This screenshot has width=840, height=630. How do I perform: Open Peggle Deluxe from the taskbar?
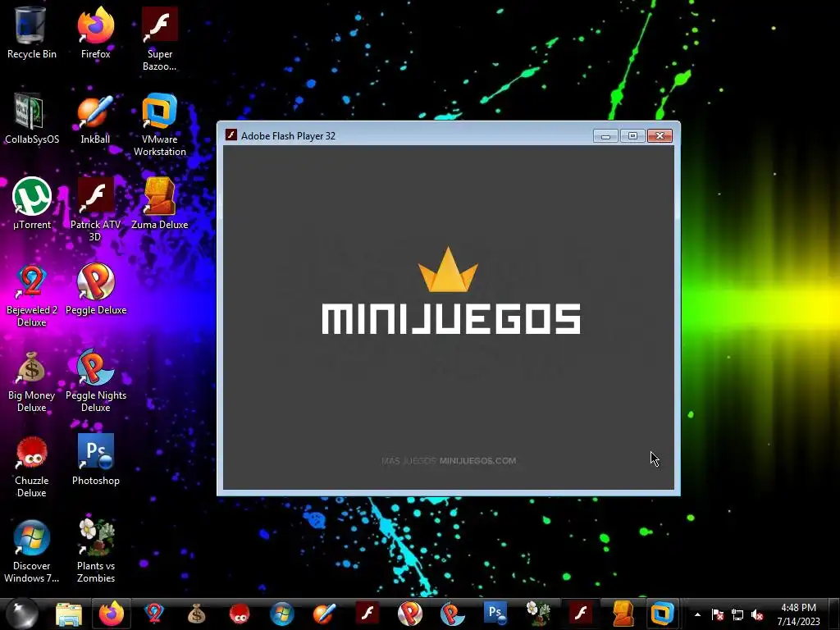pos(410,614)
